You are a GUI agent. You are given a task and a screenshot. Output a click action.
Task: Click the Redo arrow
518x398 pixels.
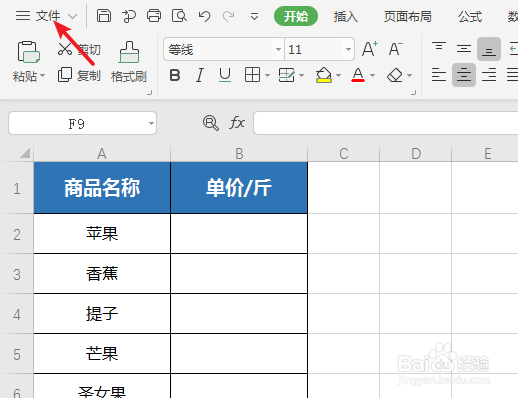(x=228, y=16)
